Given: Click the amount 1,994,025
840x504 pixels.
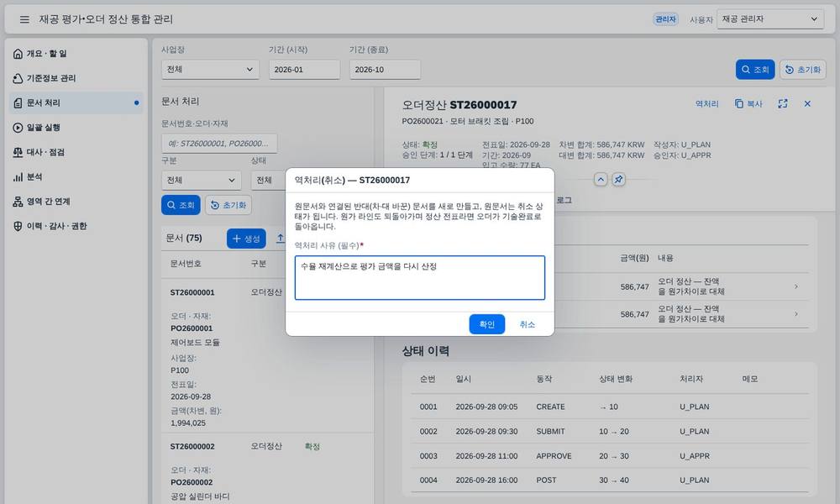Looking at the screenshot, I should (x=188, y=423).
